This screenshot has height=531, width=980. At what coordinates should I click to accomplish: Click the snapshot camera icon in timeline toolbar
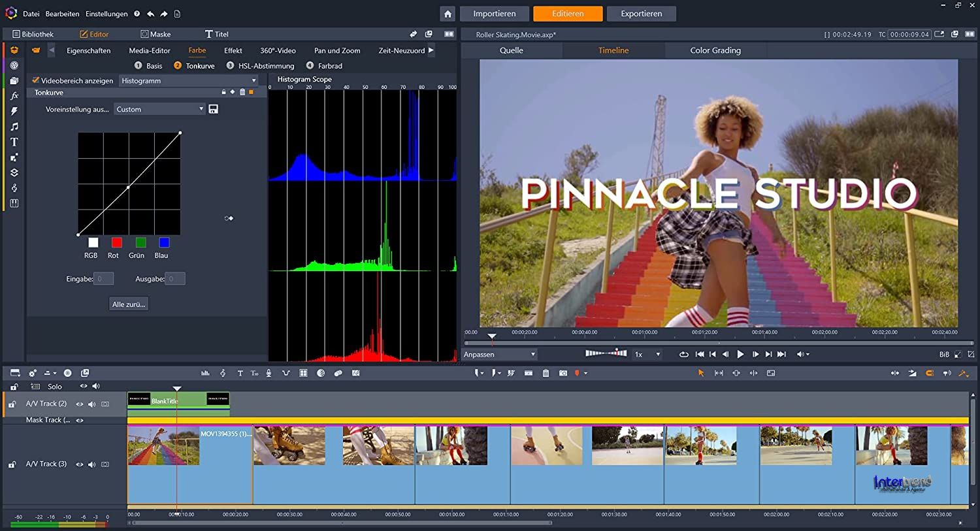[x=563, y=373]
